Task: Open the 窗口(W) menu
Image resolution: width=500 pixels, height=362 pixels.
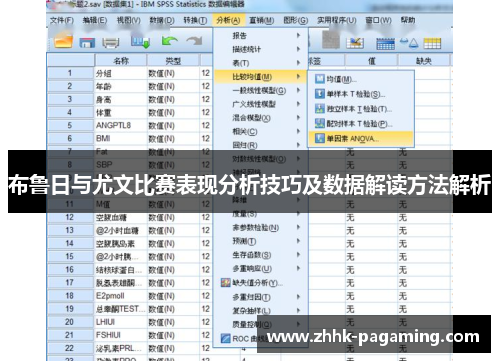Action: tap(378, 20)
